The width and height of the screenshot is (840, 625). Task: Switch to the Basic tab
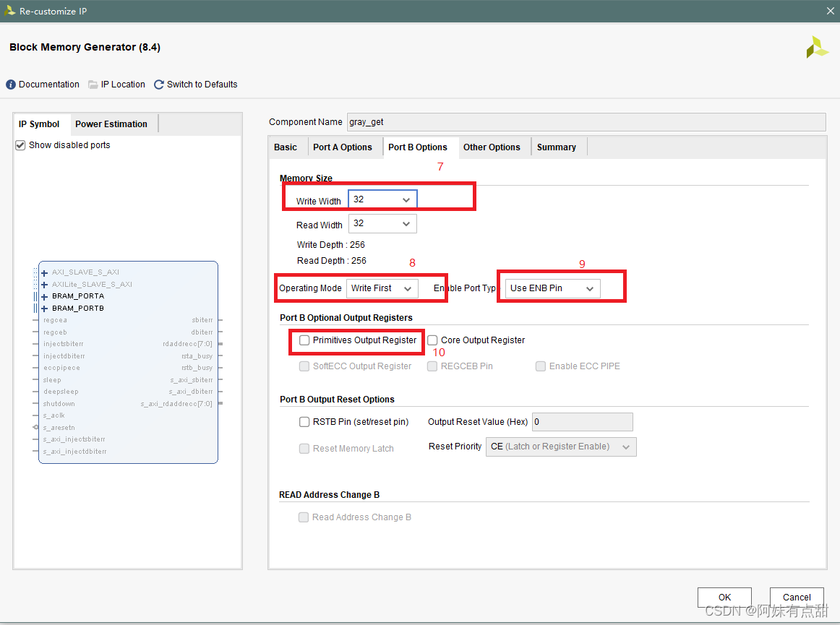286,147
